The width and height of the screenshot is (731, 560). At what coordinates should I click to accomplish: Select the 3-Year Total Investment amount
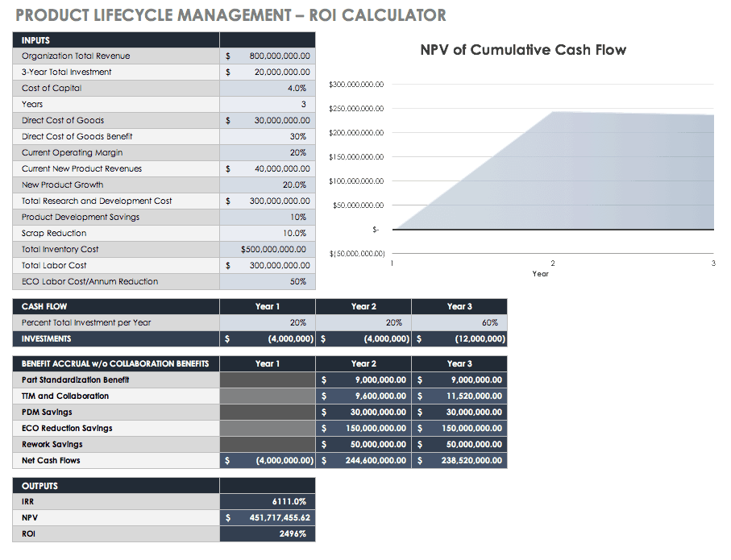click(268, 73)
